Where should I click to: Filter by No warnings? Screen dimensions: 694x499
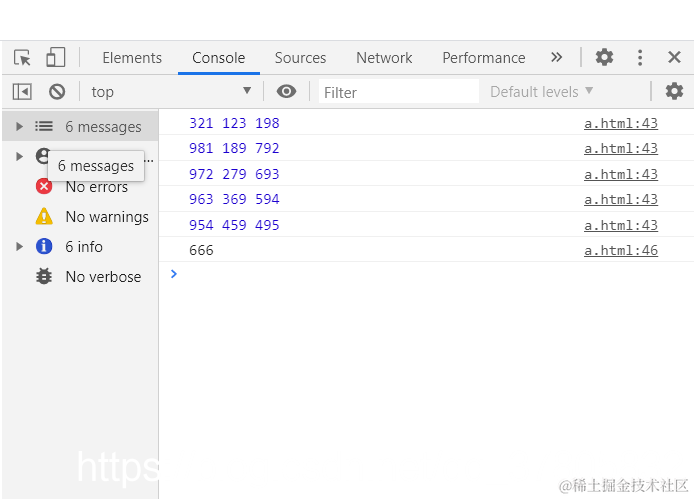pyautogui.click(x=107, y=217)
